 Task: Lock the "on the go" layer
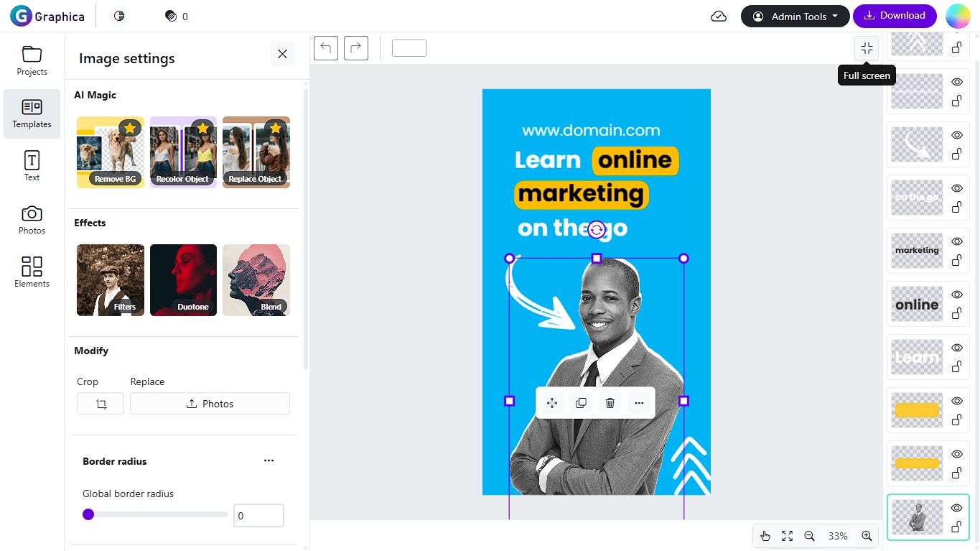pos(957,207)
